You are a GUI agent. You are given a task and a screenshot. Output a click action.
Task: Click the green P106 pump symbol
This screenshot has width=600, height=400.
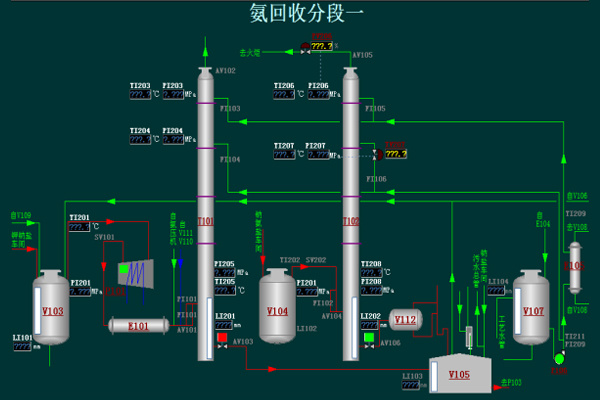click(559, 358)
